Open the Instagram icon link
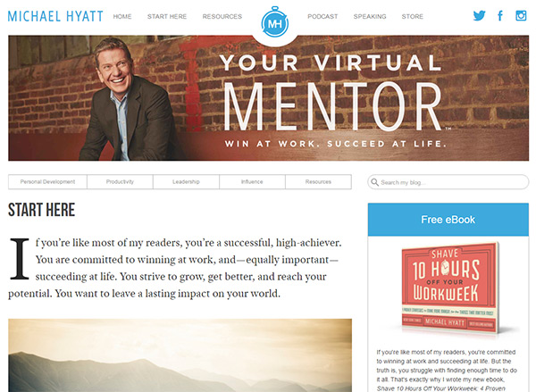The height and width of the screenshot is (392, 536). pyautogui.click(x=521, y=16)
